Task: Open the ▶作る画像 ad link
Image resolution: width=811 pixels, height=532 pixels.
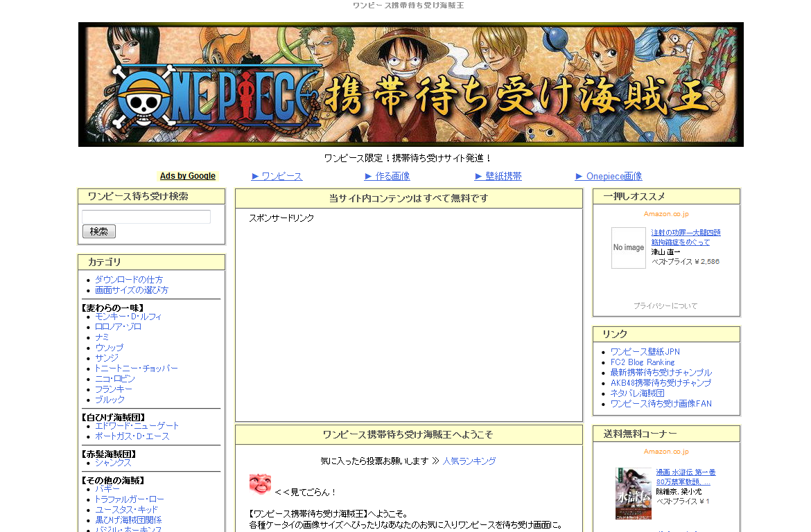Action: (x=387, y=177)
